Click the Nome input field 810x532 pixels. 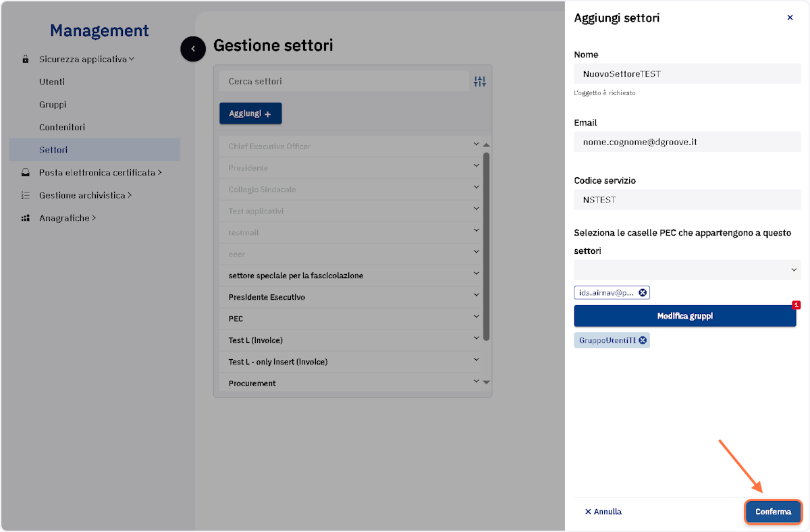687,74
